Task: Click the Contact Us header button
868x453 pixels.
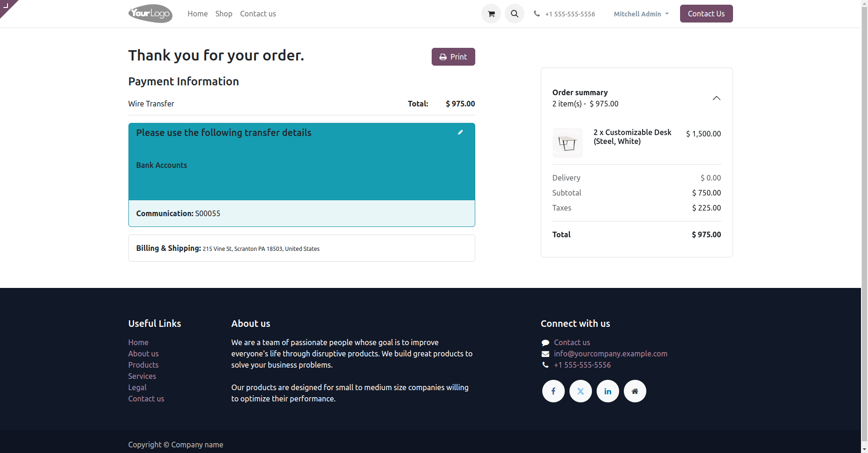Action: click(x=706, y=14)
